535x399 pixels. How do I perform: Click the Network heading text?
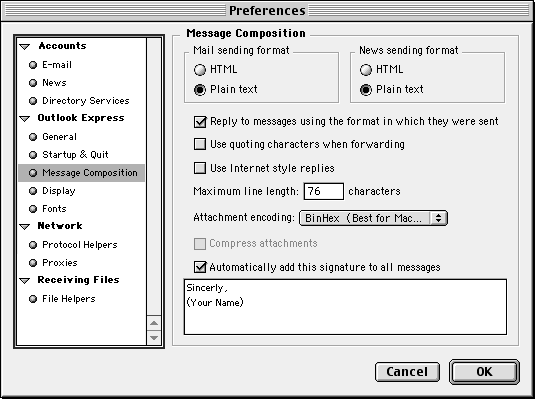(60, 226)
